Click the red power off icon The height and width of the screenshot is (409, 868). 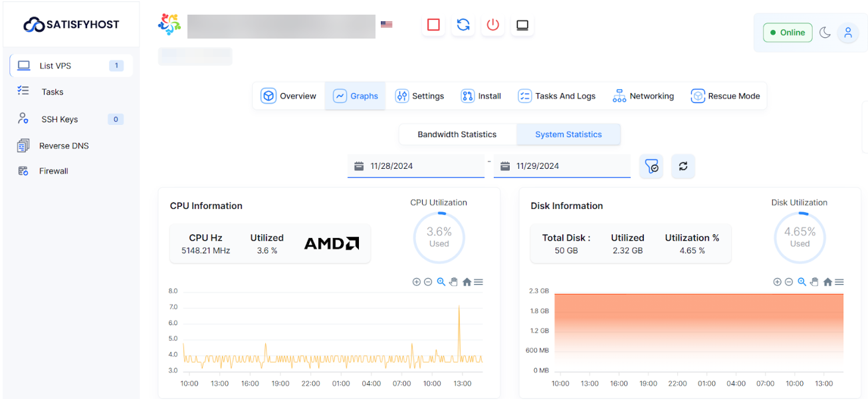[492, 25]
